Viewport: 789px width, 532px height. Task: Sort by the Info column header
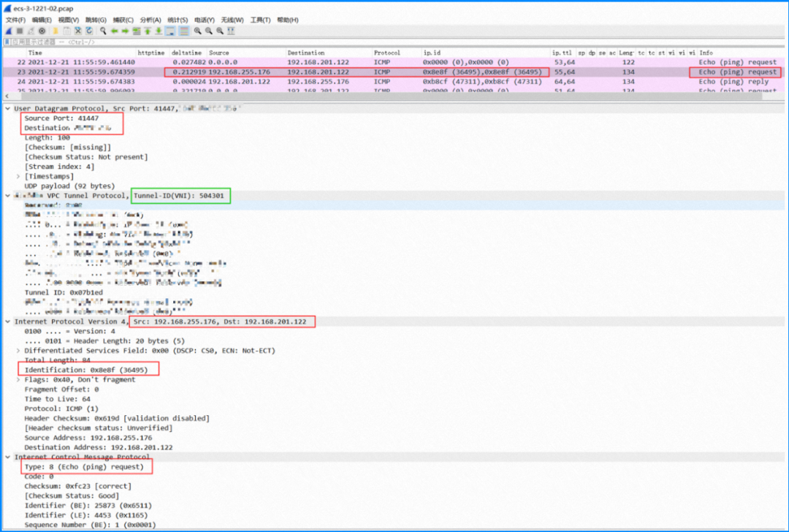point(739,53)
